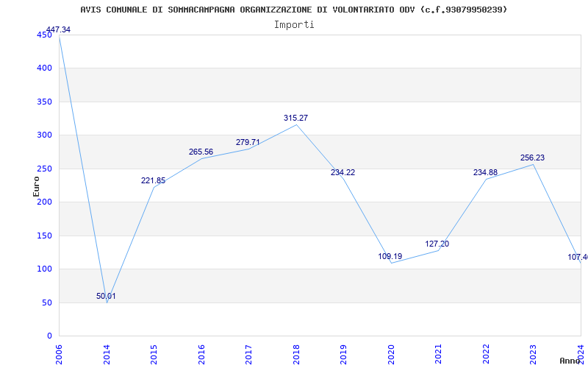Click the 265.56 value label
The image size is (588, 368).
click(201, 152)
